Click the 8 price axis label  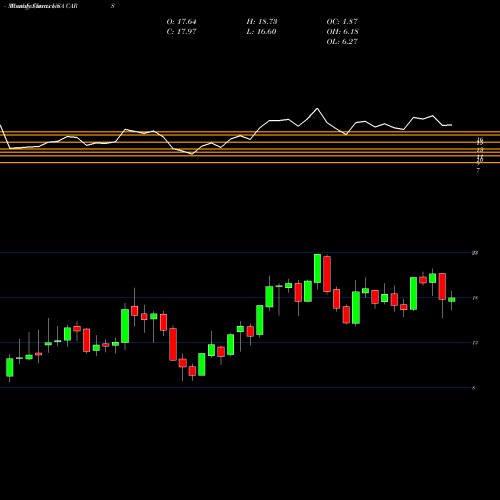(x=474, y=388)
